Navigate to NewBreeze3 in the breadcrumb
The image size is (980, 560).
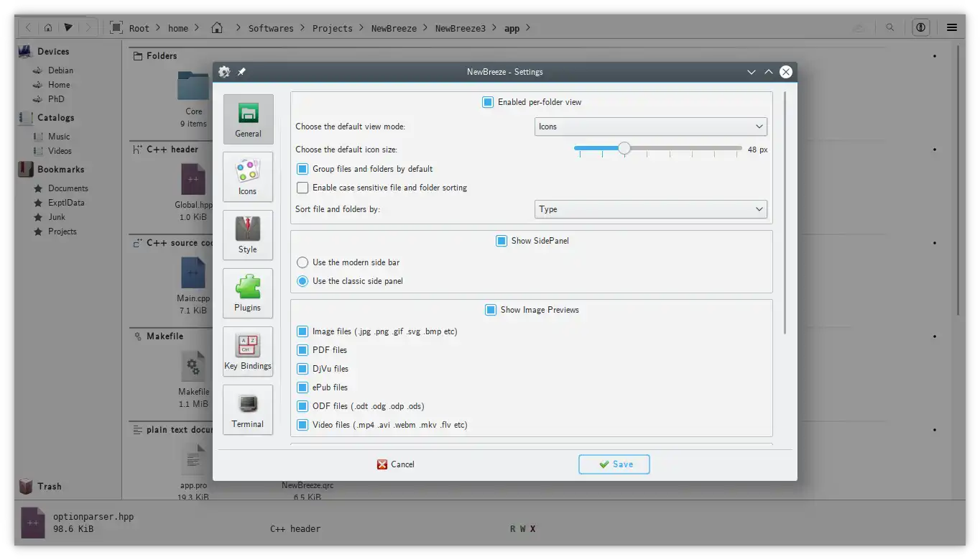[x=461, y=29]
